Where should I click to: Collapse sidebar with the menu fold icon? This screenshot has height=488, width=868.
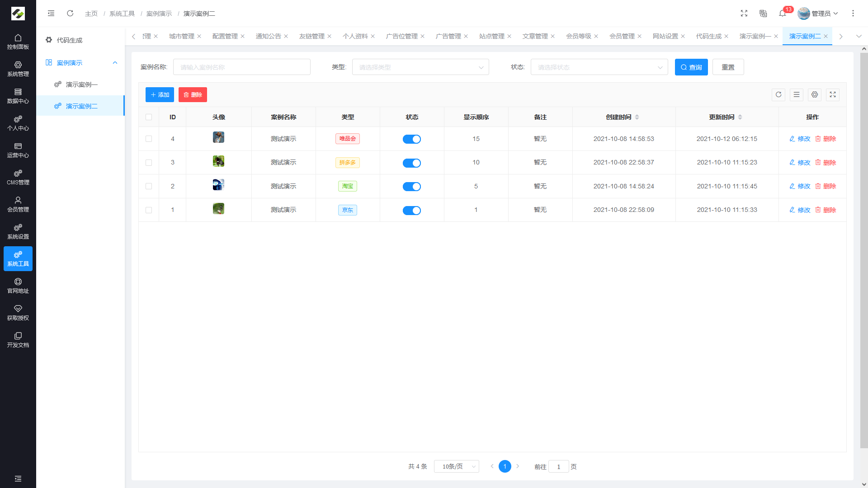[51, 14]
